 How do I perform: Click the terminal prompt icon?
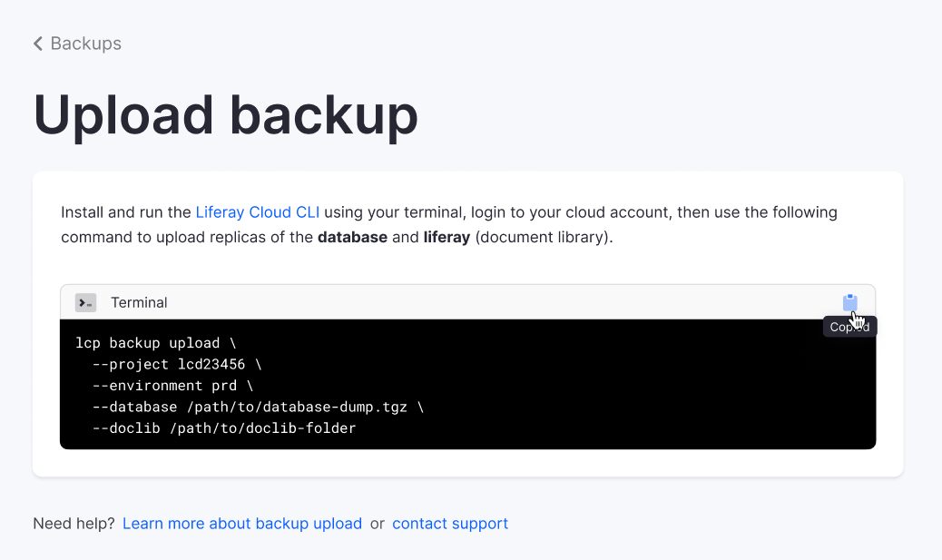[85, 302]
